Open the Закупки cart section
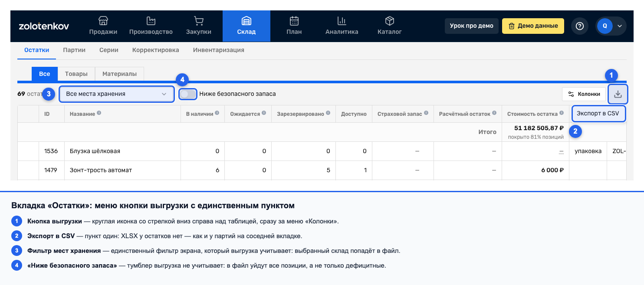The height and width of the screenshot is (285, 644). pyautogui.click(x=199, y=26)
